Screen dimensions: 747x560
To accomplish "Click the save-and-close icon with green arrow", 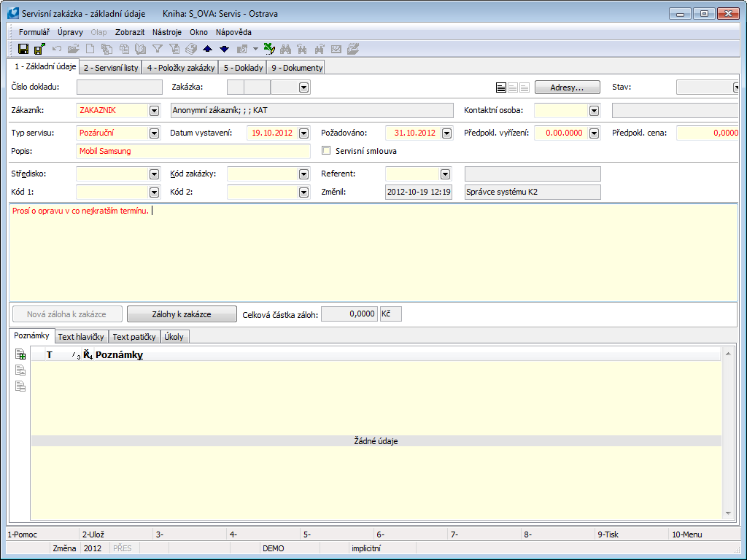I will (x=39, y=49).
